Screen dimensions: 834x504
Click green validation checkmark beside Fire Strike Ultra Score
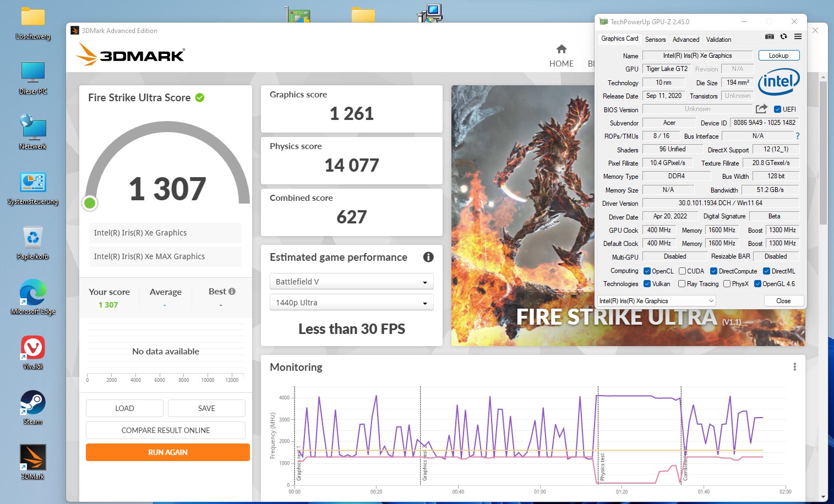[200, 97]
